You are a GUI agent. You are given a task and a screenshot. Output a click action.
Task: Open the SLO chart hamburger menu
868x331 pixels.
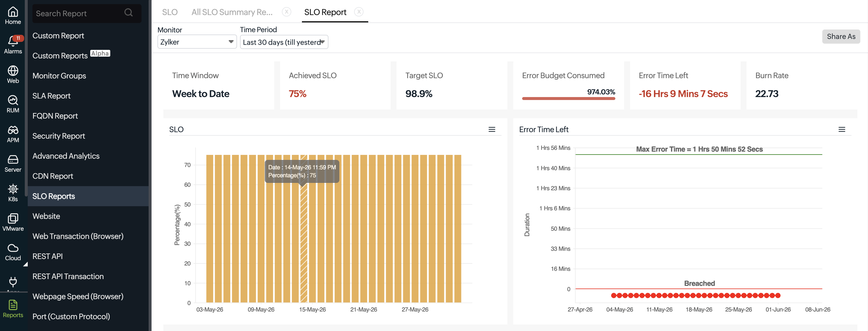pos(491,130)
